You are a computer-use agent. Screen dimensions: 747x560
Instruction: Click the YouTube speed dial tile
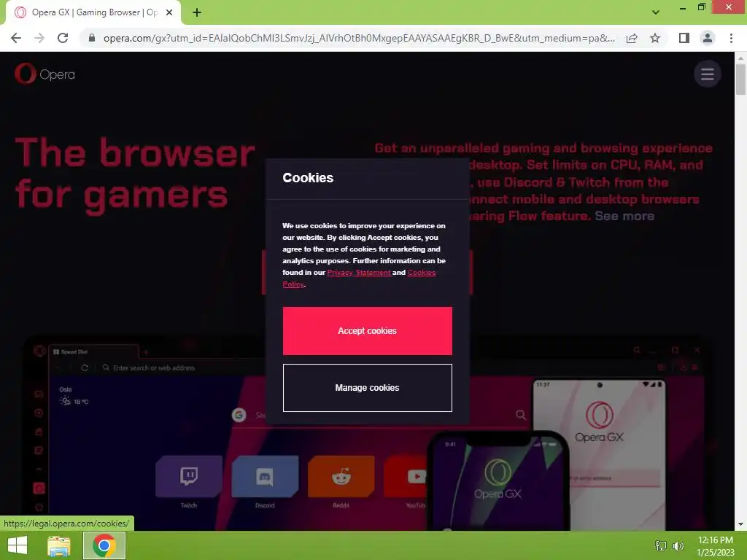coord(406,477)
